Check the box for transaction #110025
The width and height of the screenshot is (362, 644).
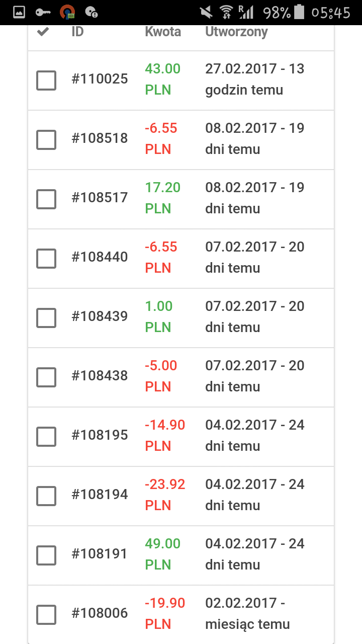click(46, 80)
